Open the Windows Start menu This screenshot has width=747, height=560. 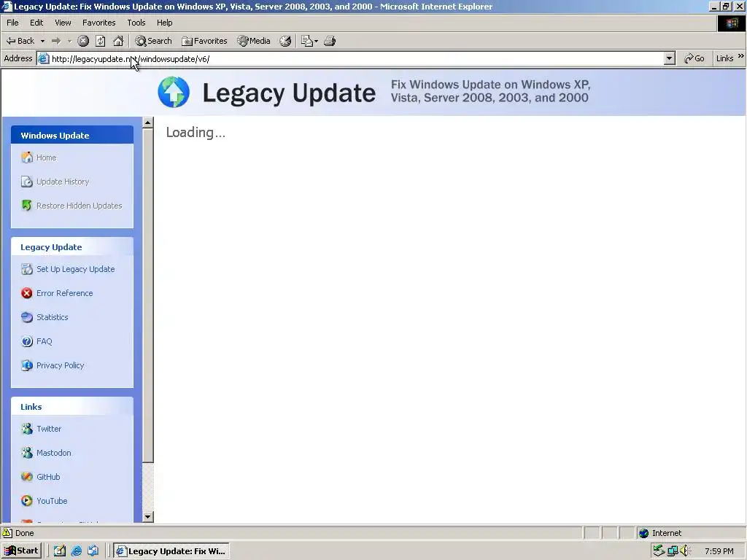tap(21, 551)
